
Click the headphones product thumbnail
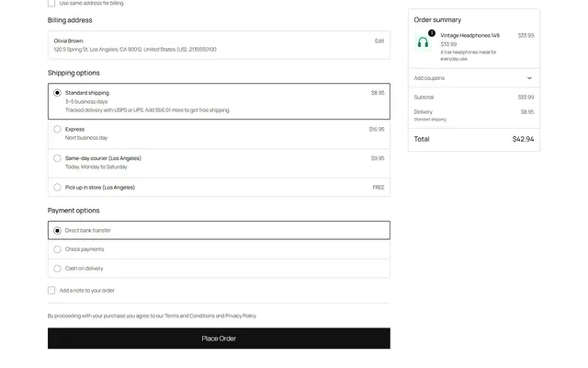click(x=423, y=42)
